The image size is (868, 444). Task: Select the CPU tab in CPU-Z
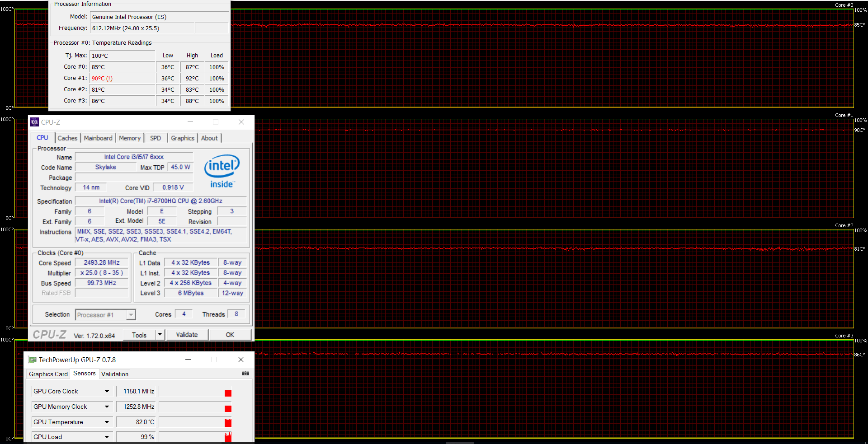click(x=42, y=138)
